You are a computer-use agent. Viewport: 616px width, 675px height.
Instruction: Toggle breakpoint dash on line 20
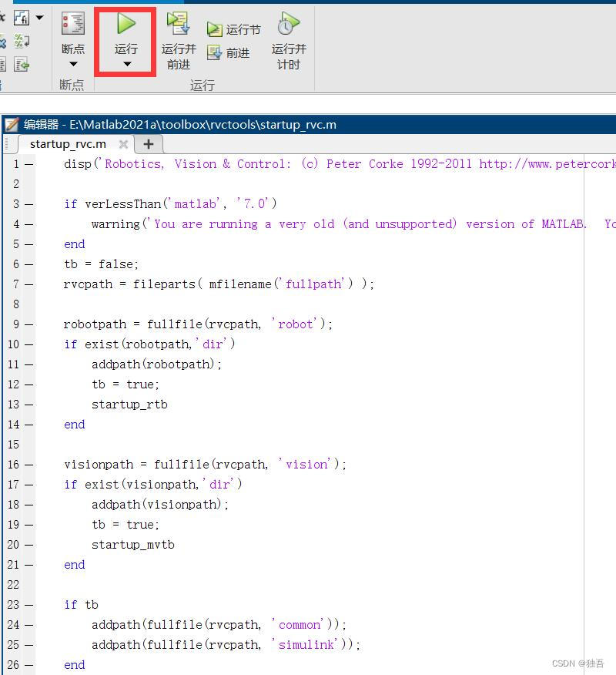coord(28,545)
